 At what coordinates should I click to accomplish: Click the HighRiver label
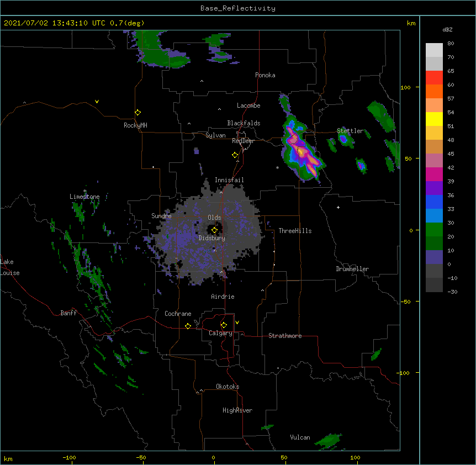pos(237,410)
